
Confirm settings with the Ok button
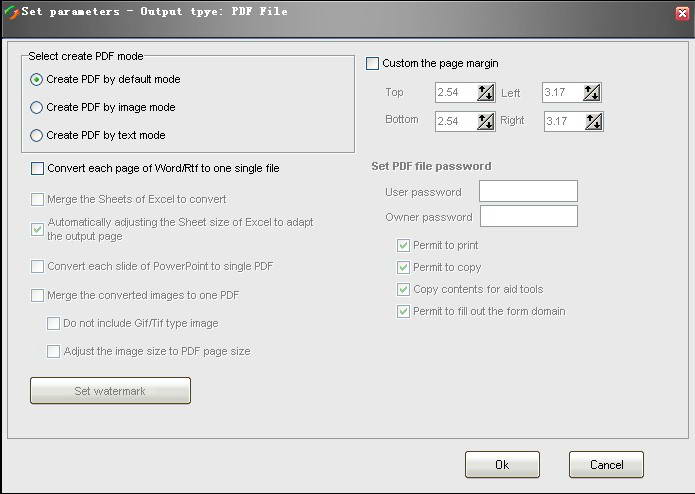point(502,465)
